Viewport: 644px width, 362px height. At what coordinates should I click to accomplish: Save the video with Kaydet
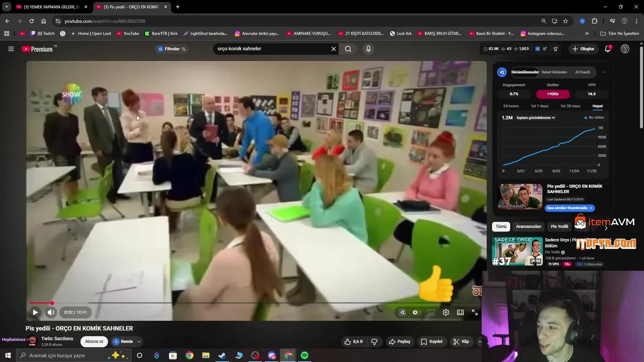click(x=432, y=341)
